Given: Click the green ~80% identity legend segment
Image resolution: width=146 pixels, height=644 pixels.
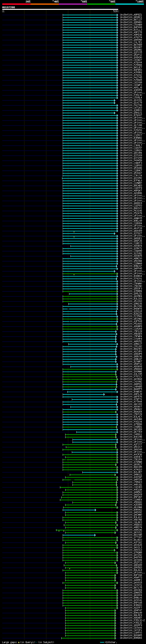Looking at the screenshot, I should point(101,4).
